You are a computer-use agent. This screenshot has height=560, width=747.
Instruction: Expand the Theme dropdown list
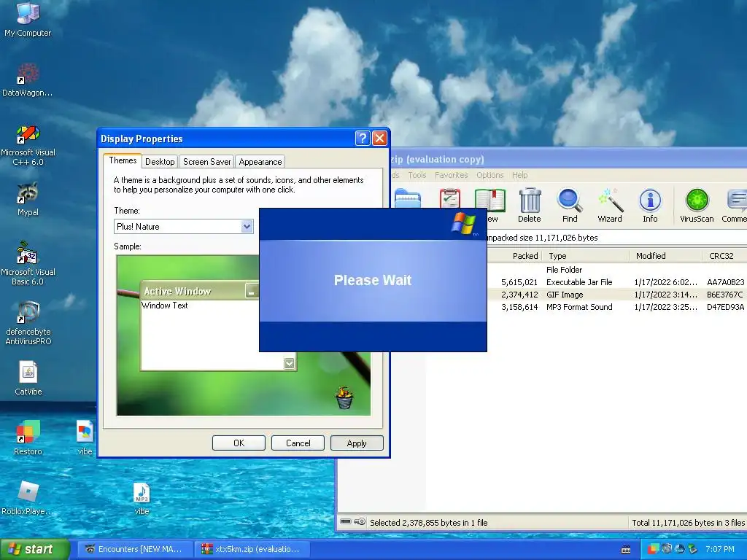[x=247, y=227]
